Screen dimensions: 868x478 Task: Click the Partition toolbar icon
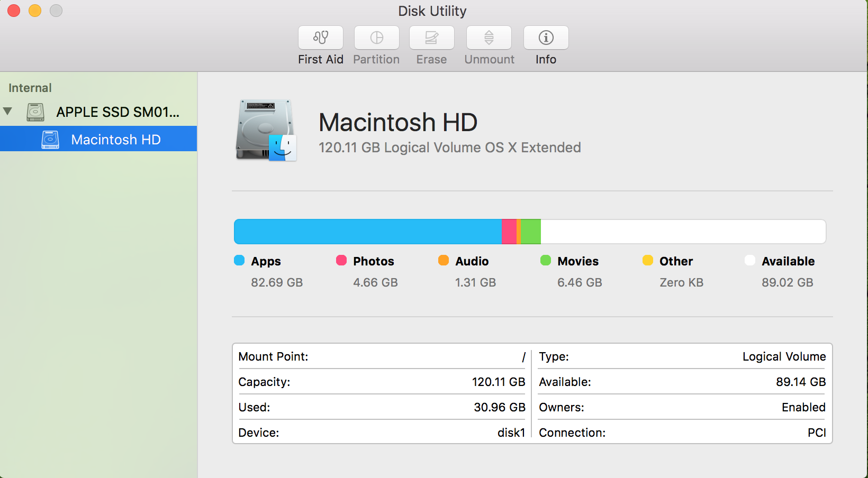tap(377, 38)
